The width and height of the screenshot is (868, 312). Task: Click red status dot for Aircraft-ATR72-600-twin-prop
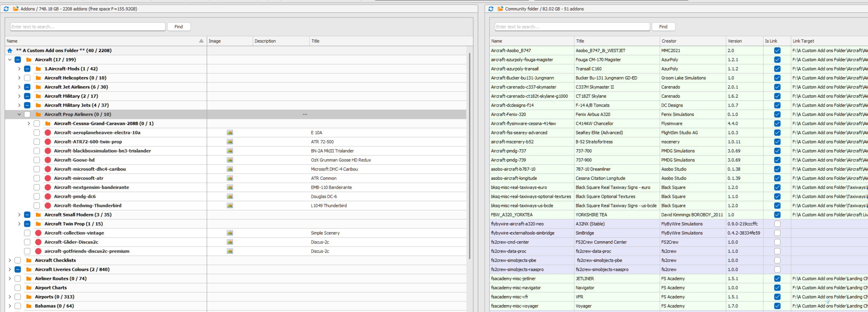48,142
